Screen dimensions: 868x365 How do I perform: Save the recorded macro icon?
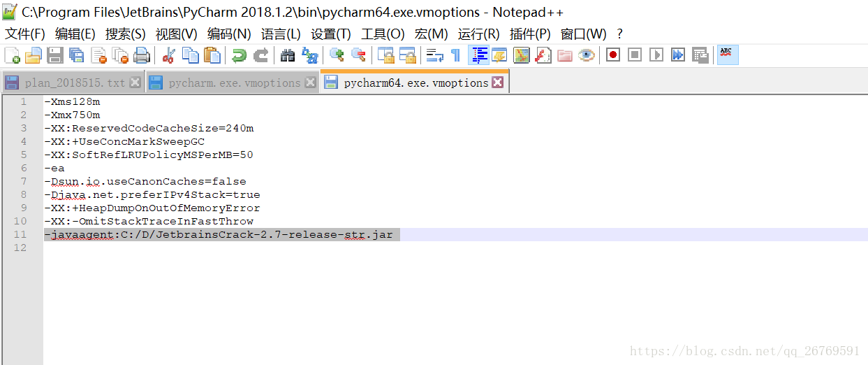click(x=700, y=55)
